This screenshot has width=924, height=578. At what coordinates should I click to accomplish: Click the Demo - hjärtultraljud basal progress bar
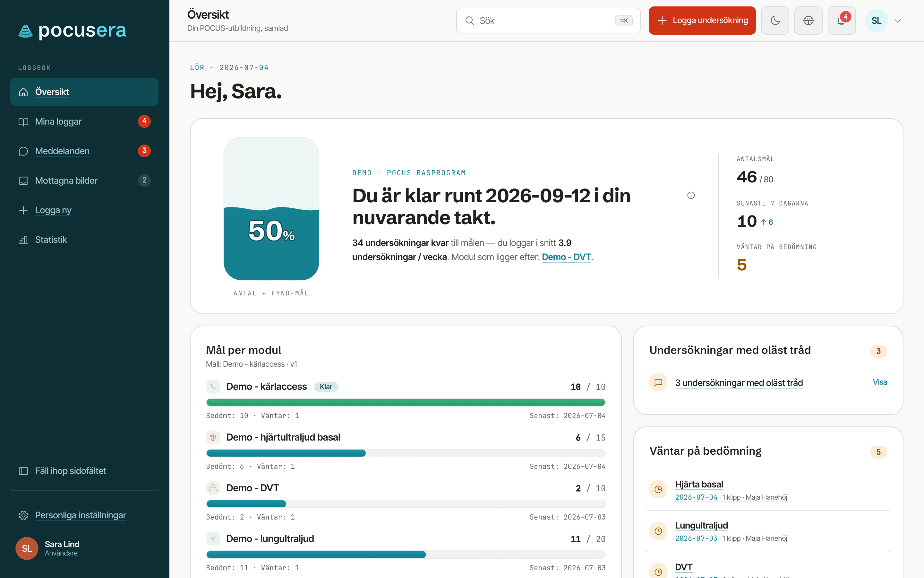point(406,453)
